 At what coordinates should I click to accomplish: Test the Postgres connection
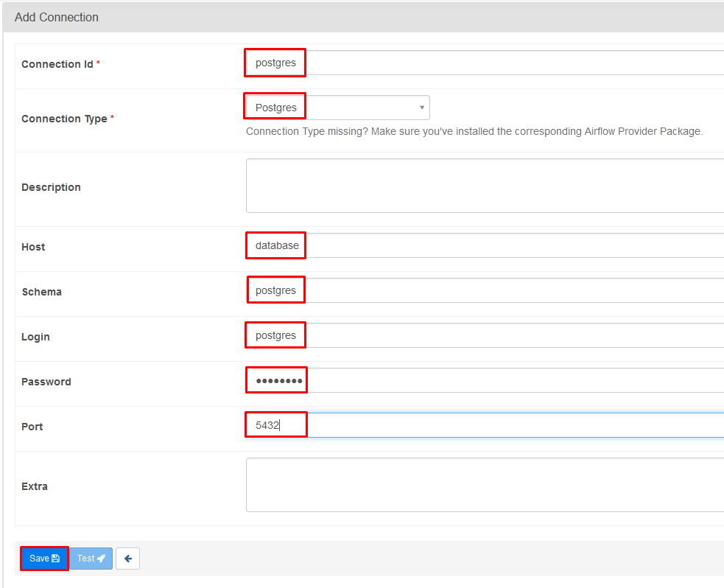pyautogui.click(x=90, y=558)
